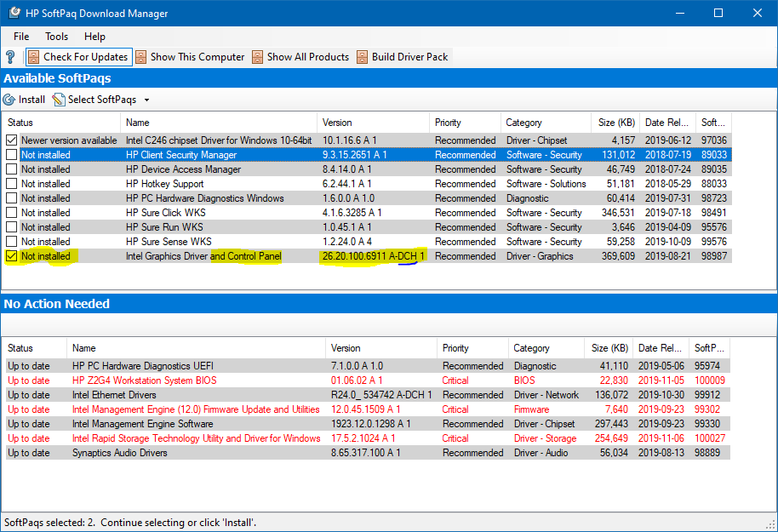
Task: Open the File menu
Action: 20,36
